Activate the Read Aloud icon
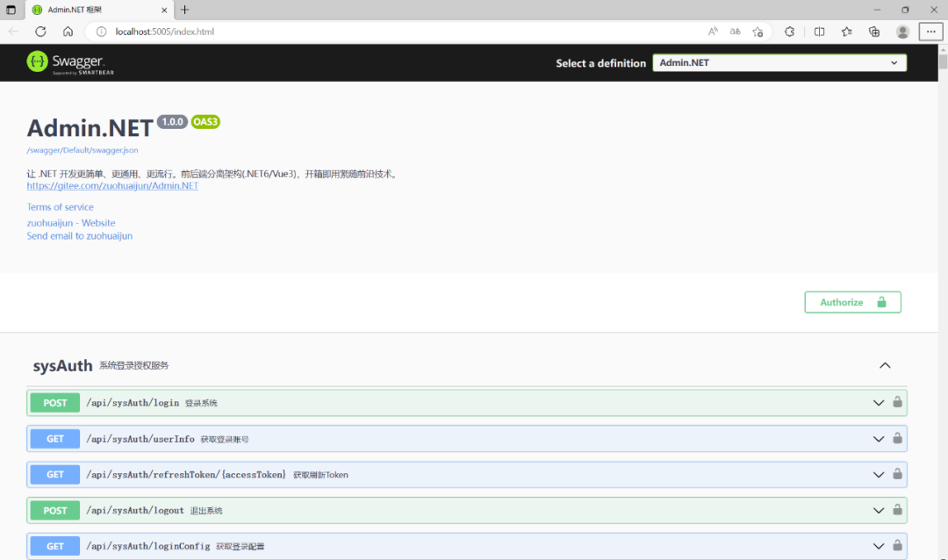The image size is (948, 560). click(x=713, y=32)
